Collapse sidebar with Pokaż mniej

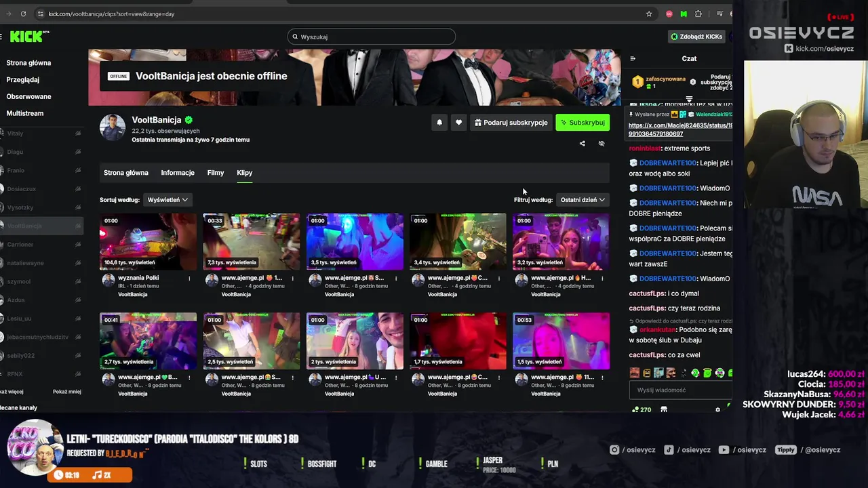[67, 392]
